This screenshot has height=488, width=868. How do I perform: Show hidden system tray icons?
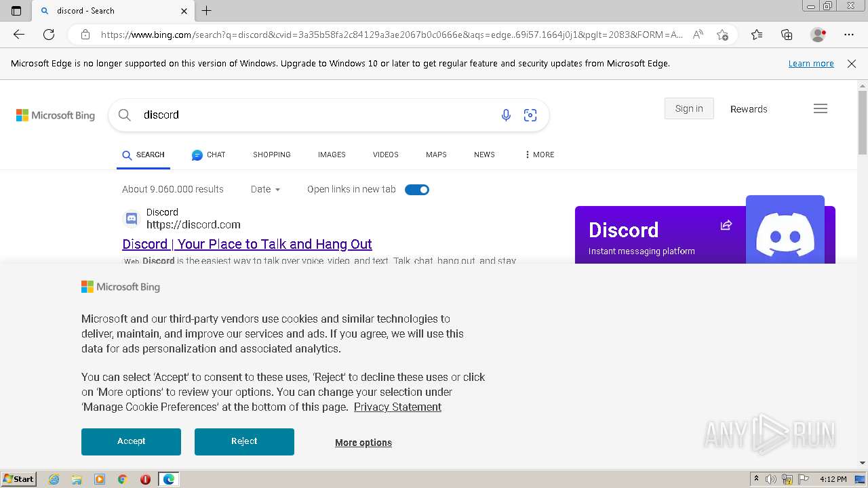[756, 479]
